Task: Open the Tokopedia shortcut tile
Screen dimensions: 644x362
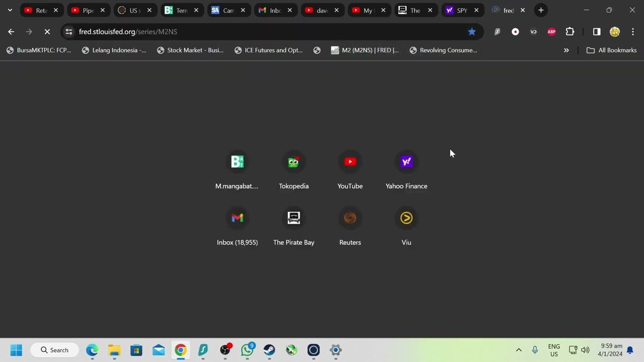Action: pos(294,171)
